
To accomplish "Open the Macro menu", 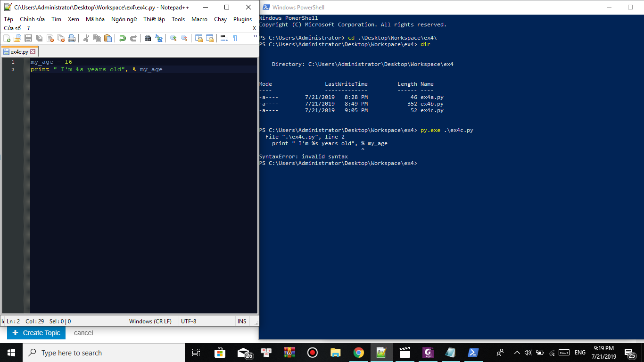I will [199, 19].
